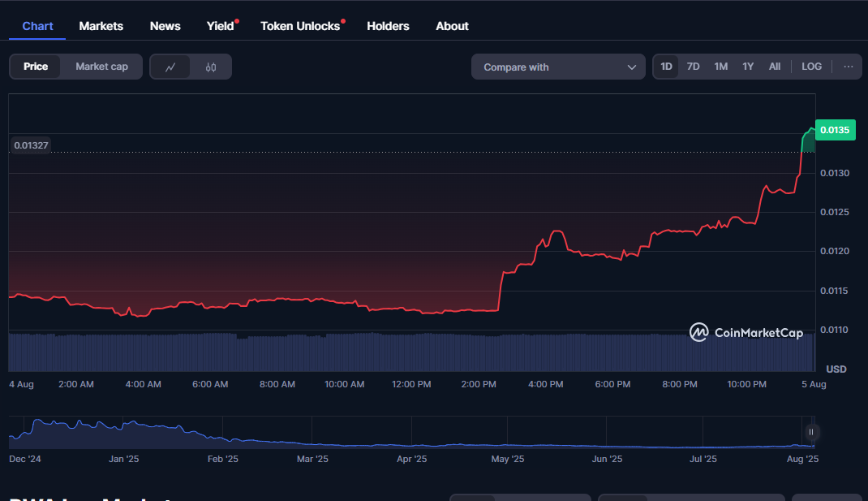The image size is (868, 501).
Task: Open the Markets tab
Action: coord(101,26)
